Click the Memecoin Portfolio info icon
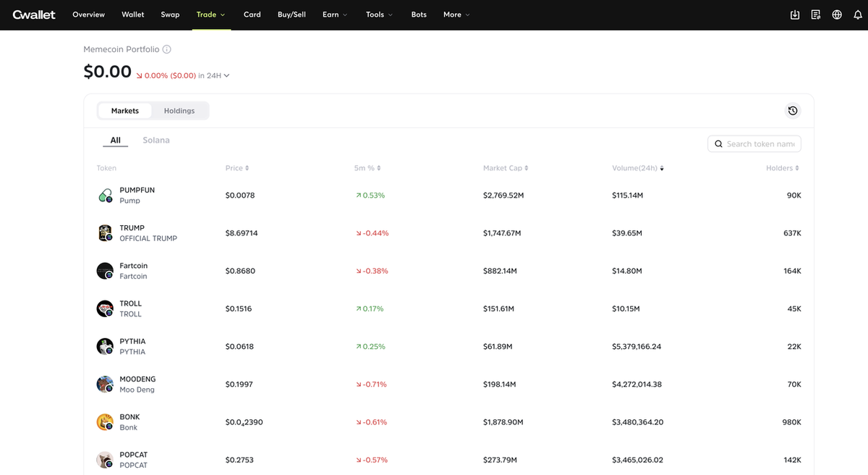This screenshot has height=475, width=868. [167, 49]
